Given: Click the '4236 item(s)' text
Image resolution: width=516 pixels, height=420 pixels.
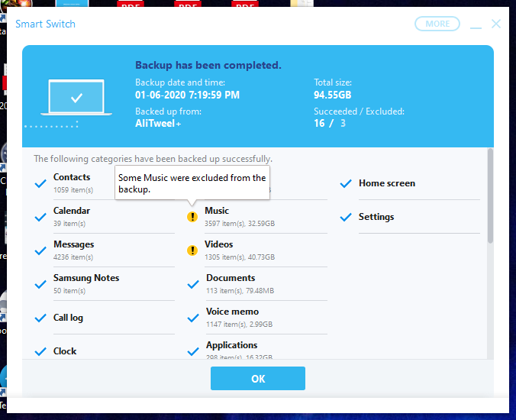Looking at the screenshot, I should click(73, 257).
